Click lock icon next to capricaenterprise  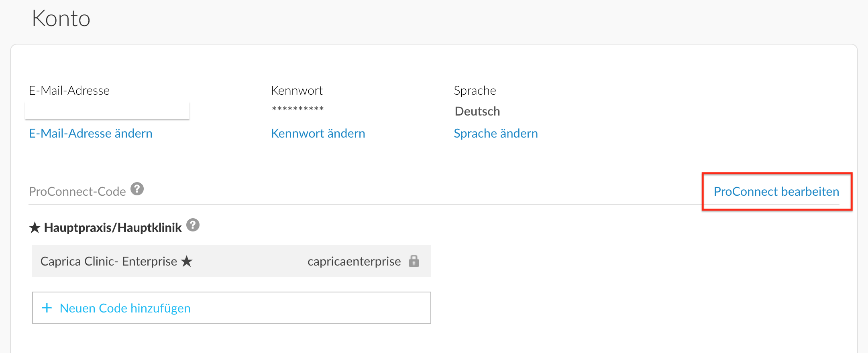(414, 261)
